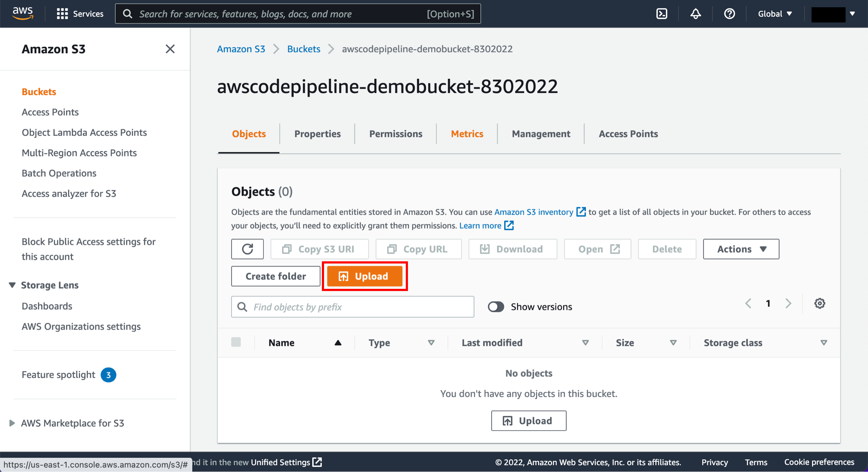868x472 pixels.
Task: Click the Download button
Action: [x=512, y=249]
